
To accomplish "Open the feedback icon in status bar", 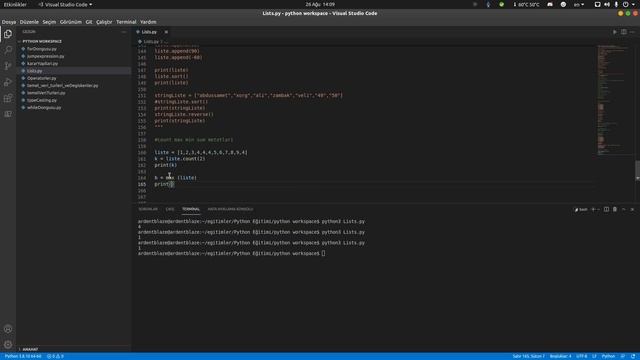I will coord(623,356).
